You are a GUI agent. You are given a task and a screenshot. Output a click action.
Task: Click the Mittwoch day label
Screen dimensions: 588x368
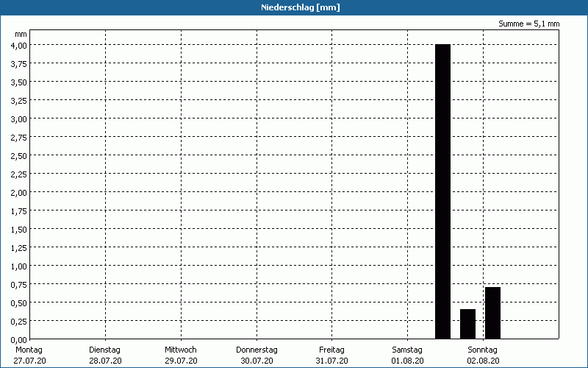(x=181, y=350)
